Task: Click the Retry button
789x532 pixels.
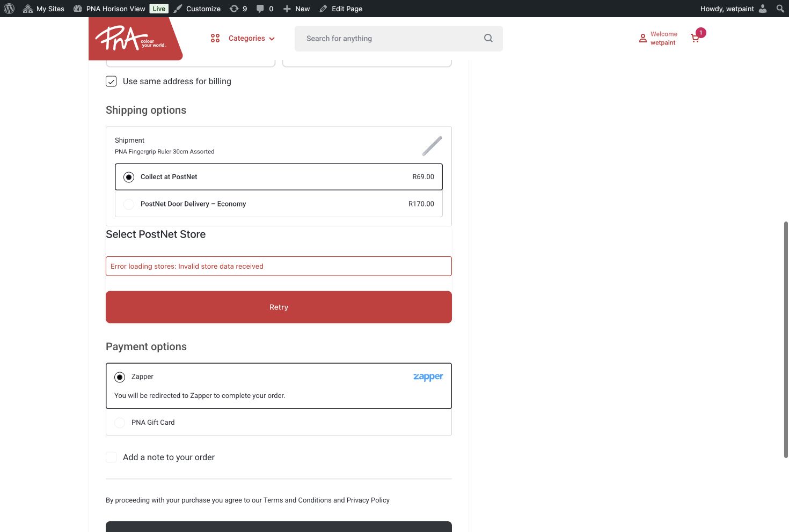Action: [x=279, y=307]
